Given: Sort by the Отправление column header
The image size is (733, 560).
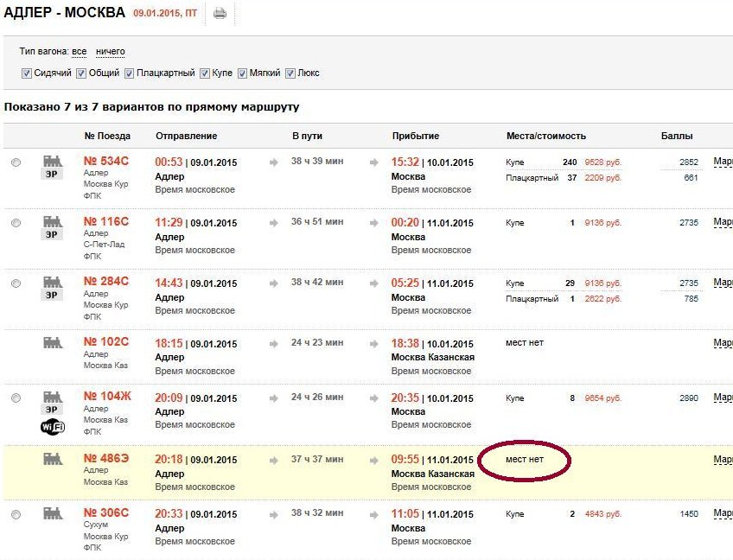Looking at the screenshot, I should coord(186,136).
